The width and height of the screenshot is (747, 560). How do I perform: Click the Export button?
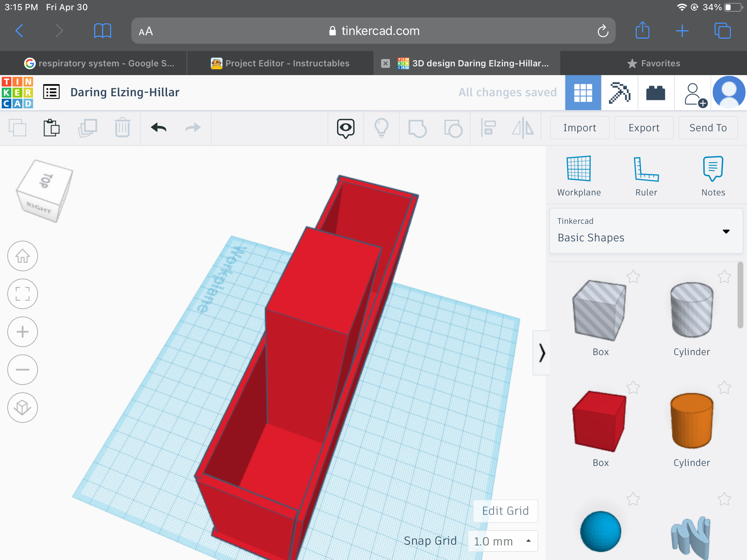pyautogui.click(x=644, y=128)
